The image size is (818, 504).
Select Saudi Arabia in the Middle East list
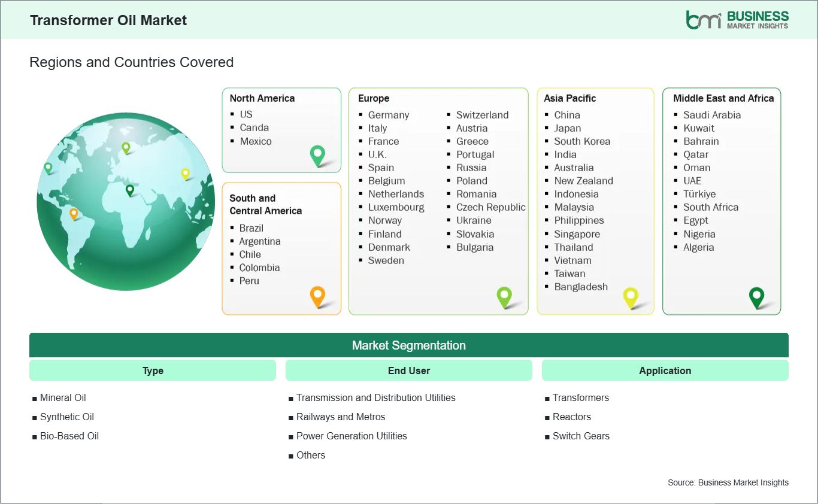pyautogui.click(x=712, y=115)
